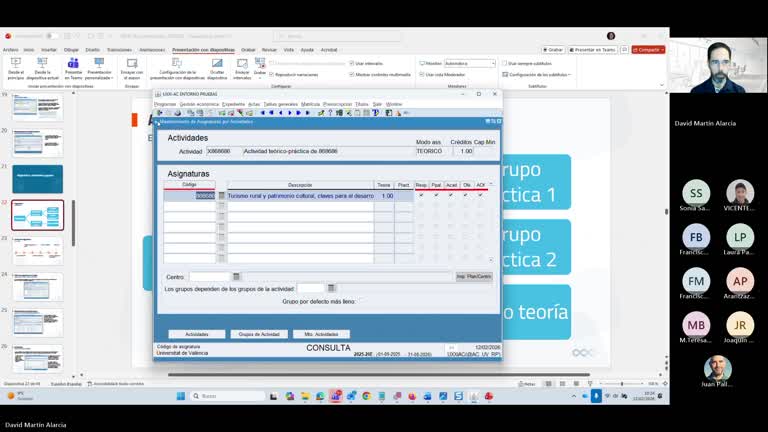Click the zoom slider in PowerPoint status bar
Screen dimensions: 768x432
[621, 383]
